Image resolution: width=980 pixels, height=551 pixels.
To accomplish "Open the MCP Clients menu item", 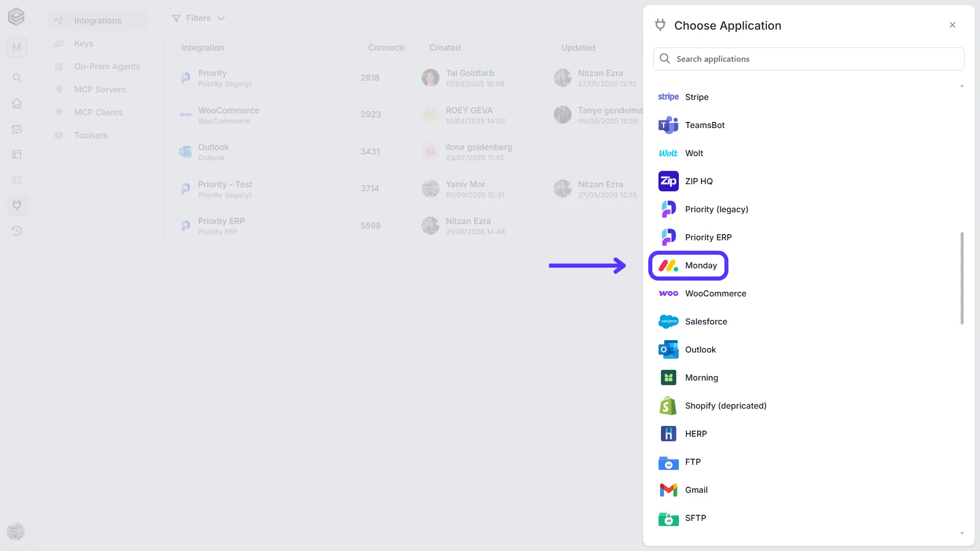I will (97, 112).
